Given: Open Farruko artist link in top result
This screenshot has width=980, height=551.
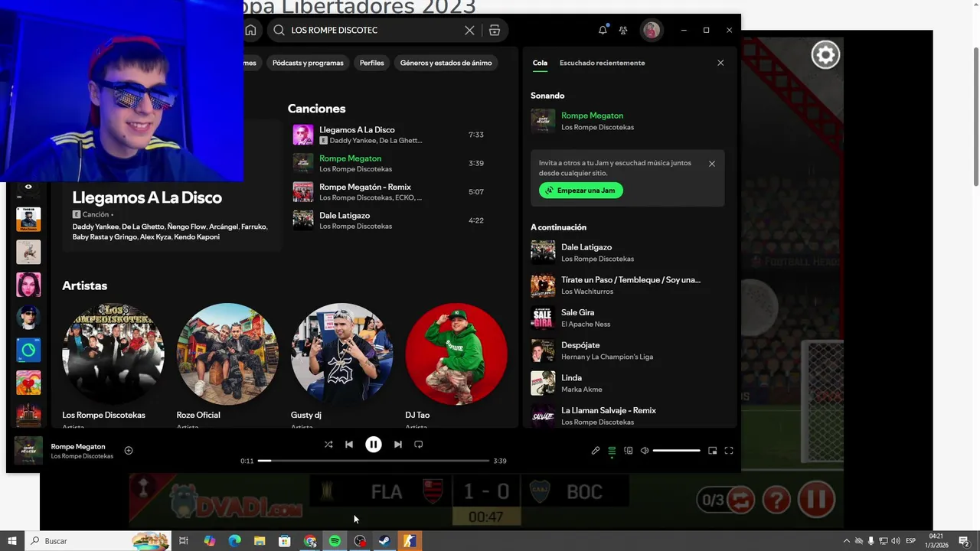Looking at the screenshot, I should pos(253,227).
